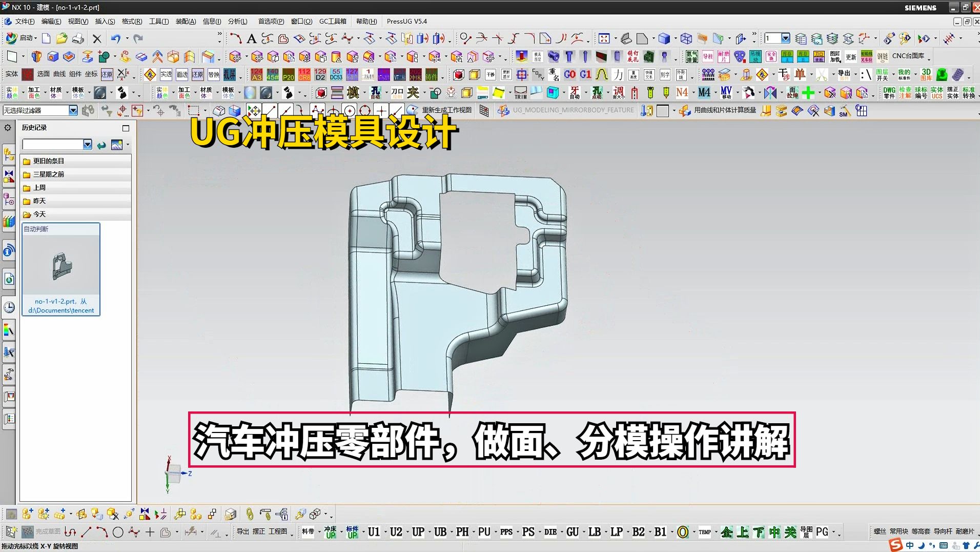Viewport: 980px width, 552px height.
Task: Click the 完成草图 button
Action: tap(46, 532)
